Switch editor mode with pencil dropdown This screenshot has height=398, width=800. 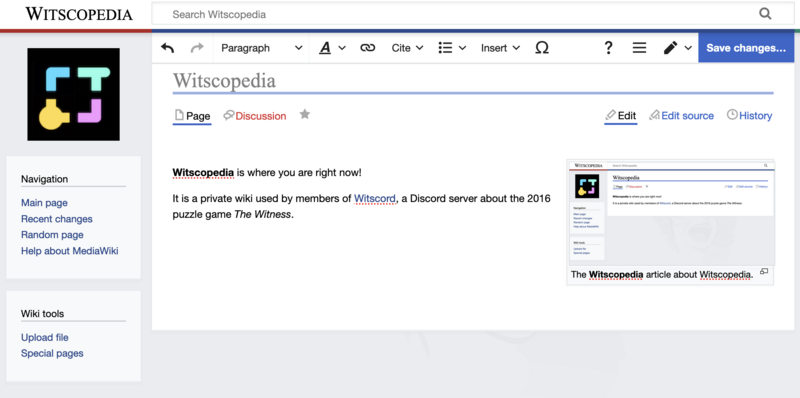(677, 48)
